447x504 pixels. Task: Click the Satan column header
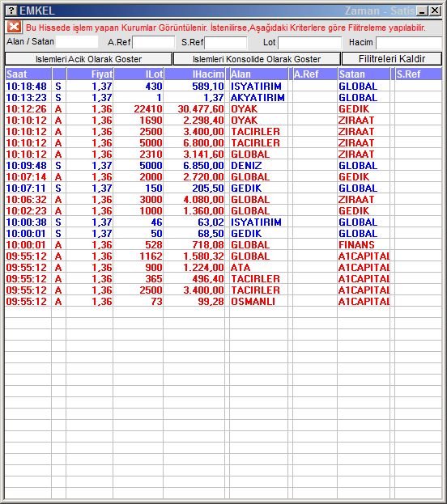click(x=364, y=74)
